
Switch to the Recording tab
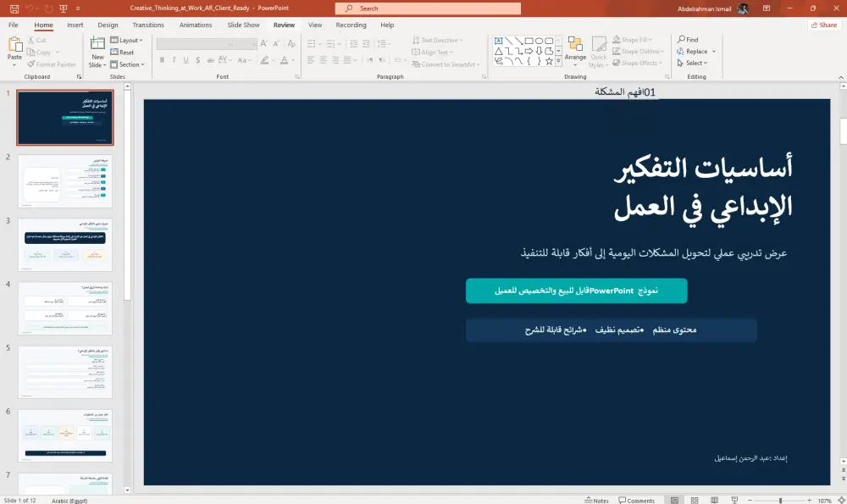pyautogui.click(x=351, y=25)
